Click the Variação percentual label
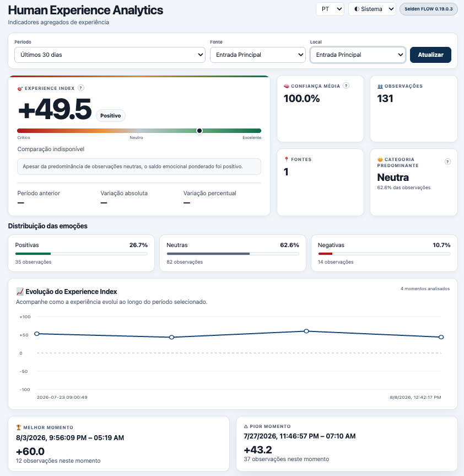 tap(210, 194)
